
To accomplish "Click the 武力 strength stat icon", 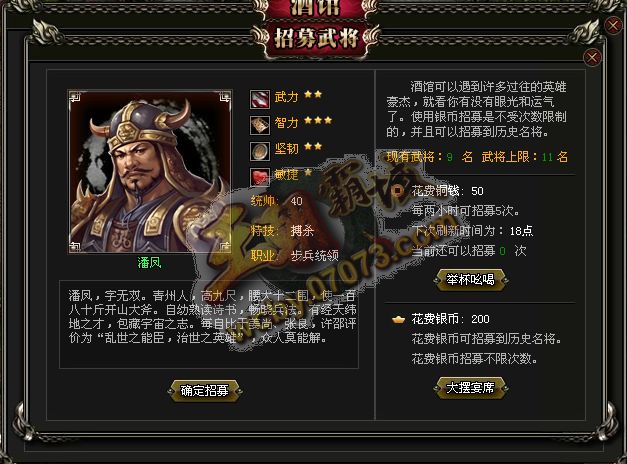I will (260, 99).
